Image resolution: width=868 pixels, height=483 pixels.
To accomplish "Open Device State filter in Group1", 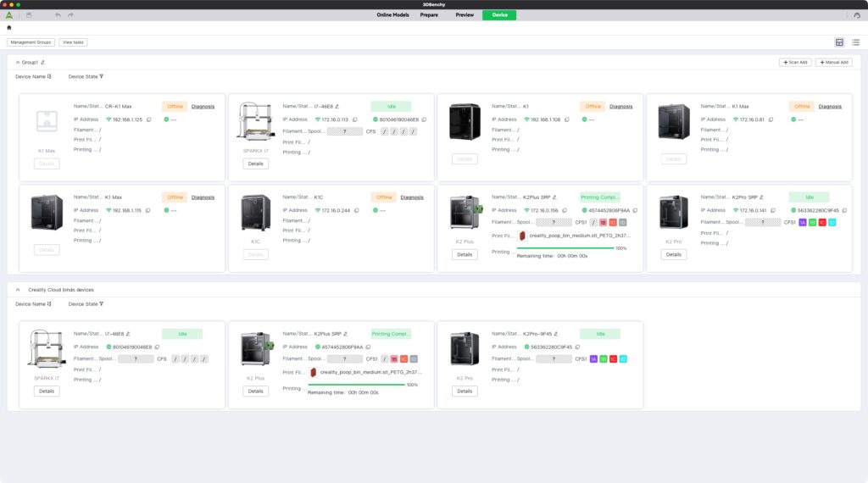I will 101,76.
